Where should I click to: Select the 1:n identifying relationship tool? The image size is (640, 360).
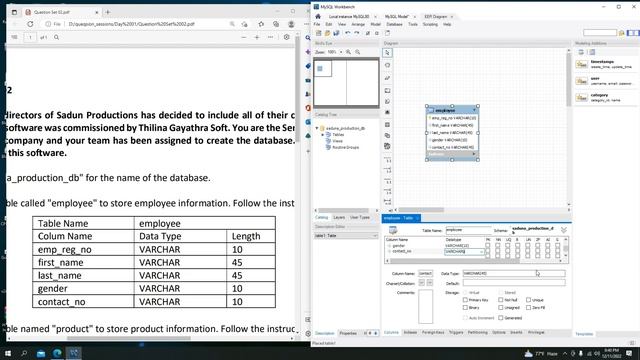click(x=387, y=191)
